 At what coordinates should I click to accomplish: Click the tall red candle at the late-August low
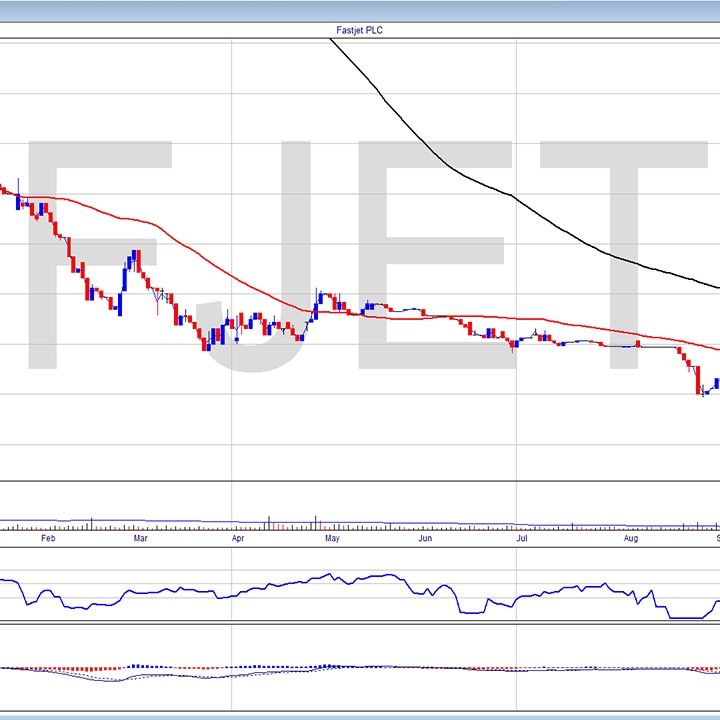coord(697,380)
